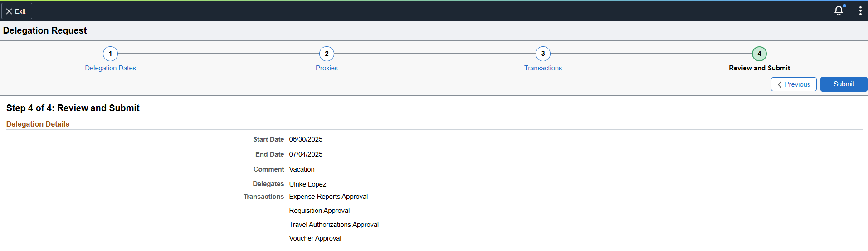868x251 pixels.
Task: Click Voucher Approval transaction text
Action: click(x=315, y=238)
